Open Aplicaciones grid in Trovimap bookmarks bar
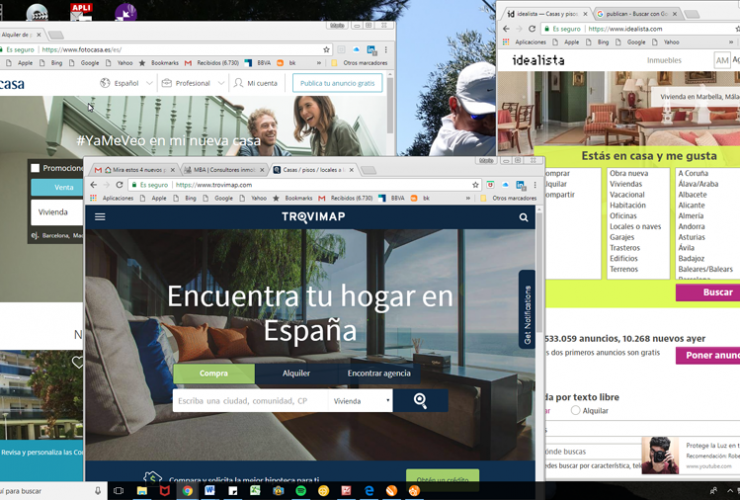 (93, 198)
